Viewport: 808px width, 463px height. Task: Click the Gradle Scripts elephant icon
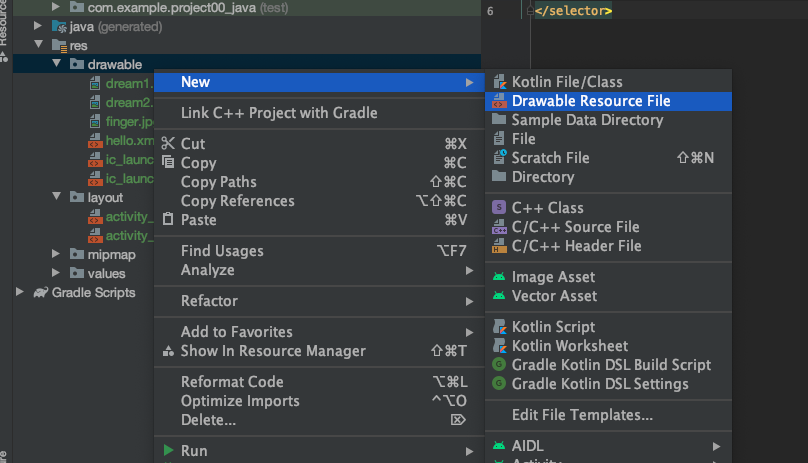pyautogui.click(x=40, y=292)
